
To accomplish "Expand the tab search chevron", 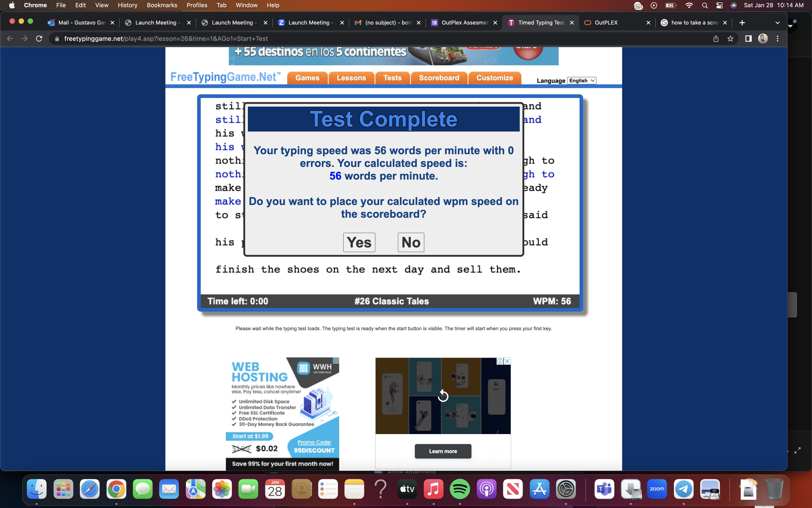I will (777, 22).
